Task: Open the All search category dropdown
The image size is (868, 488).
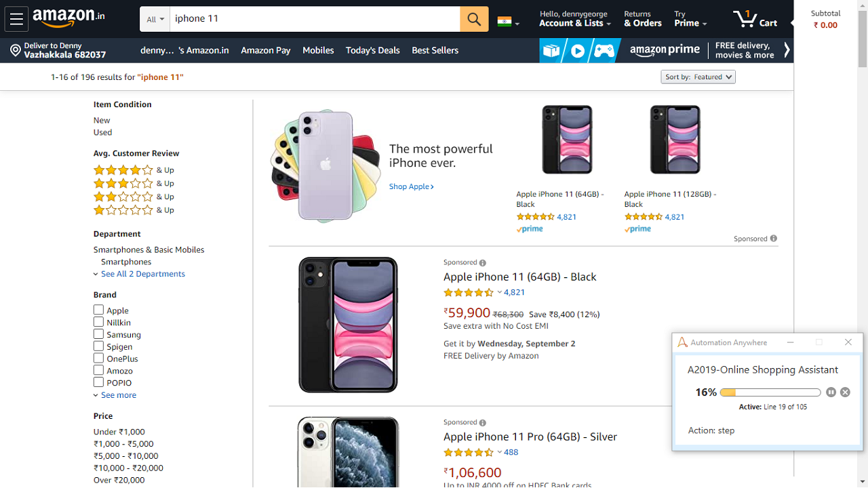Action: pyautogui.click(x=155, y=20)
